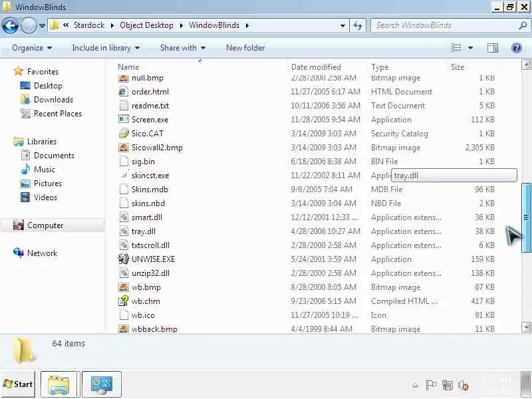Expand the view options dropdown arrow

click(x=471, y=48)
